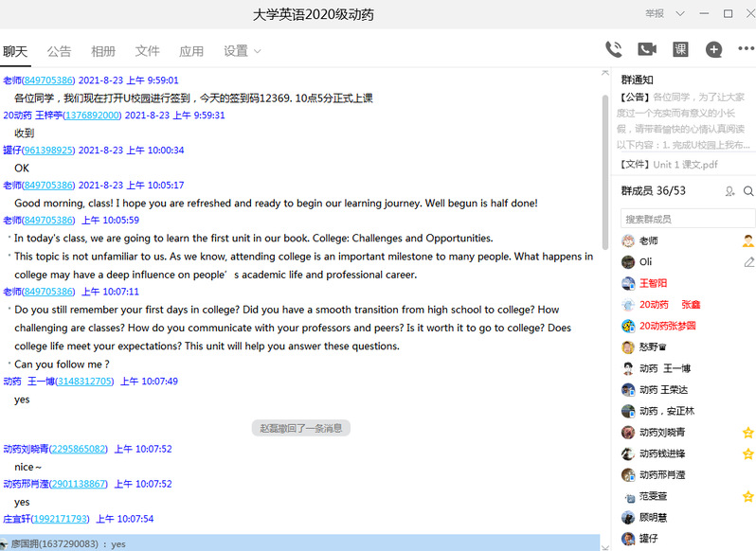Click the star icon beside 动药刘晓青

(748, 433)
